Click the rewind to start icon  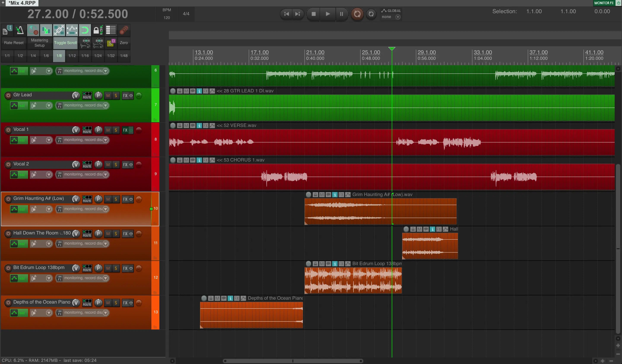tap(286, 14)
